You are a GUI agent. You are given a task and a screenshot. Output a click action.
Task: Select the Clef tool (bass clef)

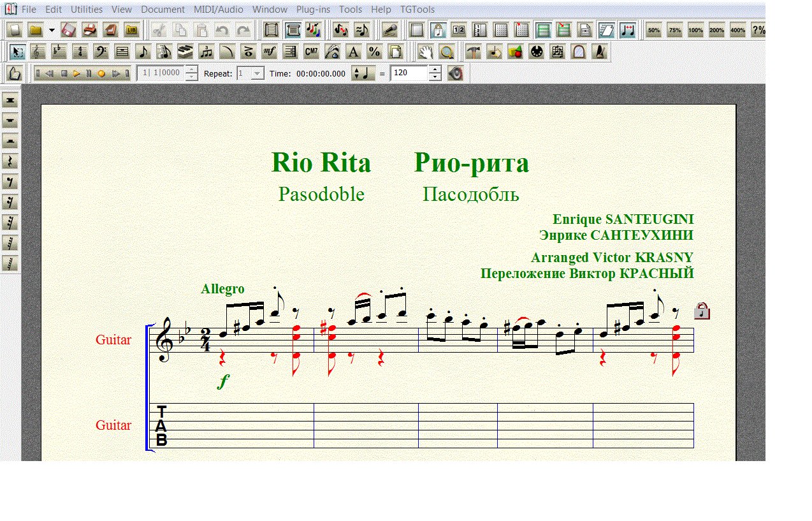(101, 52)
